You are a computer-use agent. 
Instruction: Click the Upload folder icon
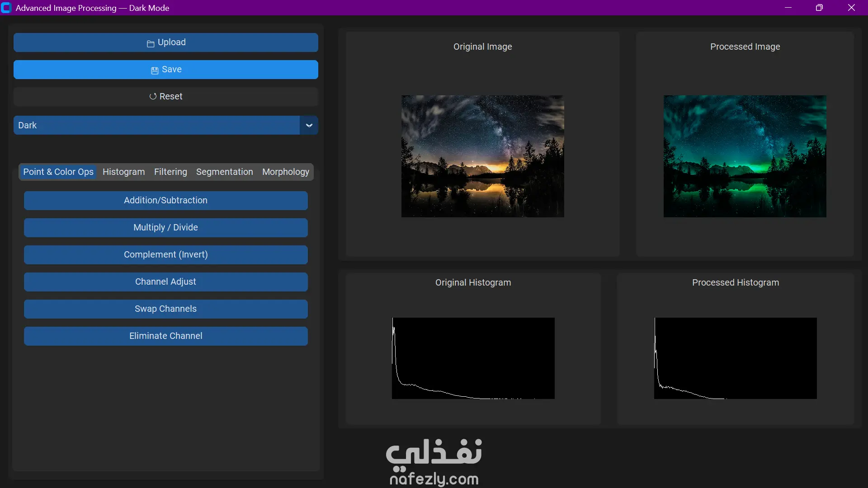point(151,43)
